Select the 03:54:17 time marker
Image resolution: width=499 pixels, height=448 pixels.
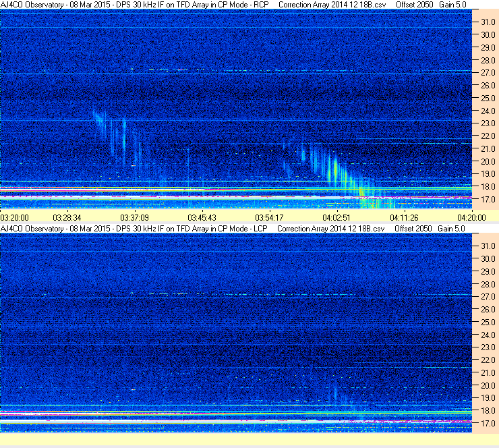click(269, 217)
